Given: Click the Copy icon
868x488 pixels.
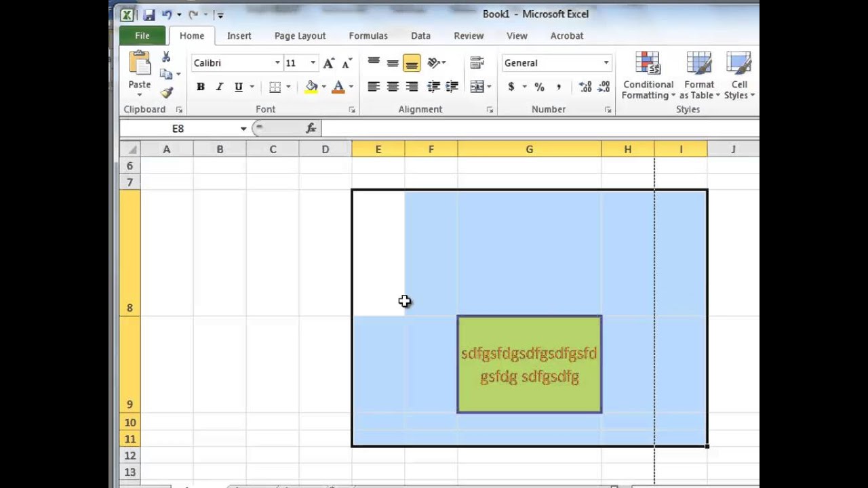Looking at the screenshot, I should [166, 74].
